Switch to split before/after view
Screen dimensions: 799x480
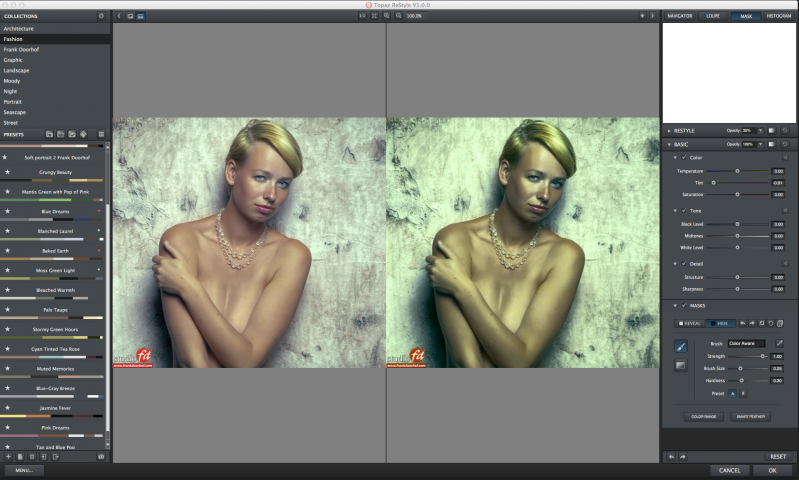coord(141,16)
